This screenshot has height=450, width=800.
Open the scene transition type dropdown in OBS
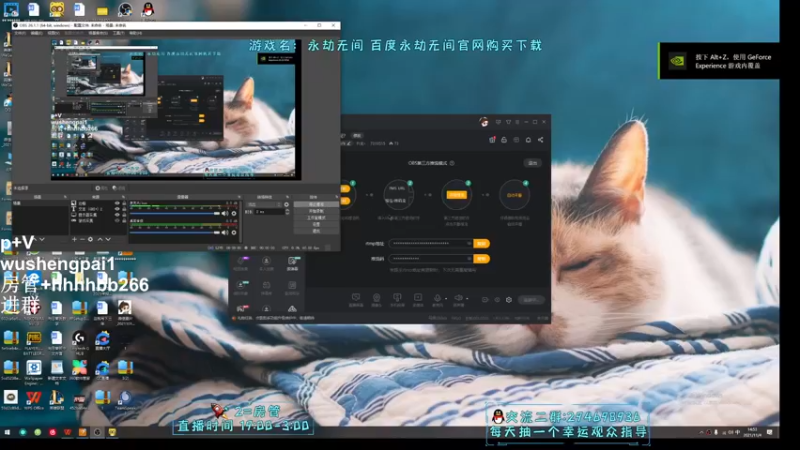coord(264,205)
